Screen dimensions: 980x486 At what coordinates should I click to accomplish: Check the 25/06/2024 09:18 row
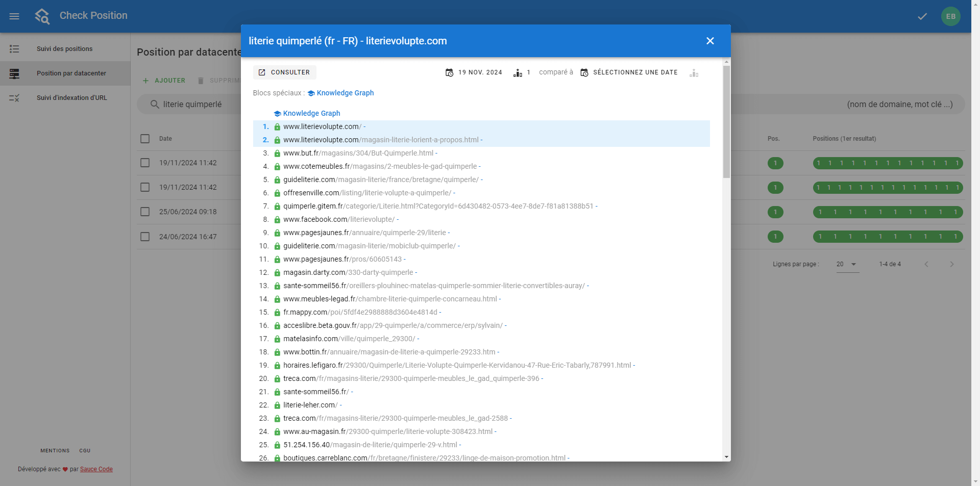click(x=145, y=212)
